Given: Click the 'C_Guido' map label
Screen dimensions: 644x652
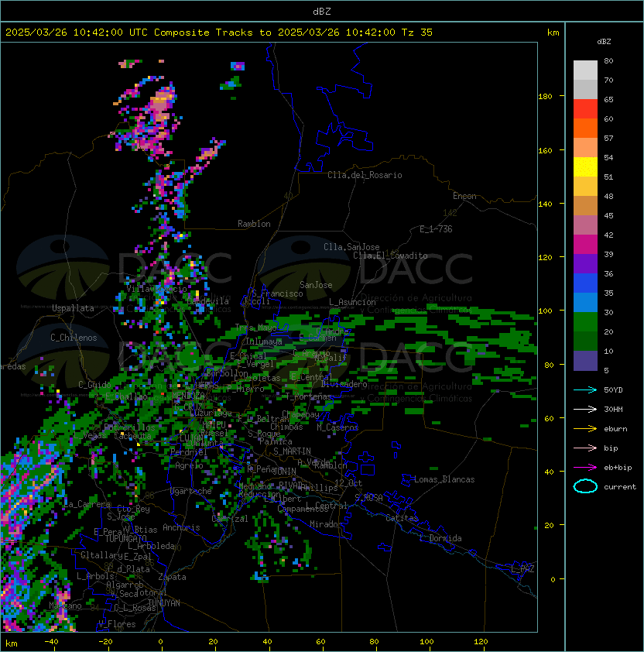Looking at the screenshot, I should [94, 385].
